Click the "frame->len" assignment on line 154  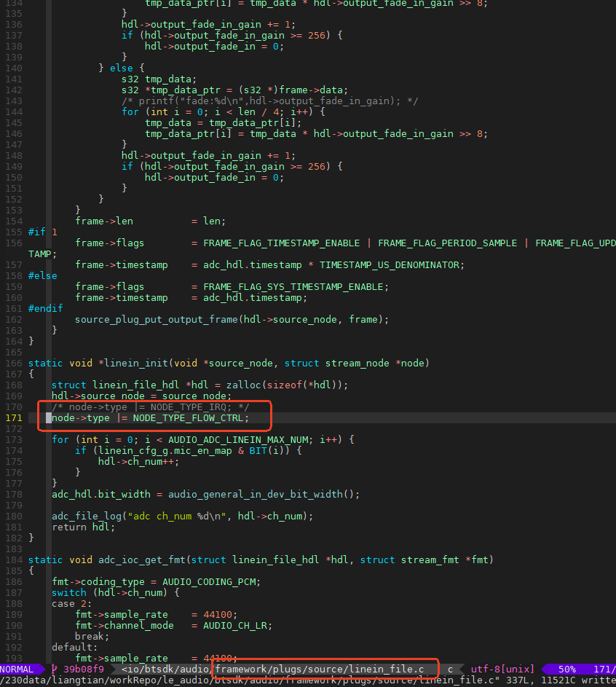(x=150, y=221)
